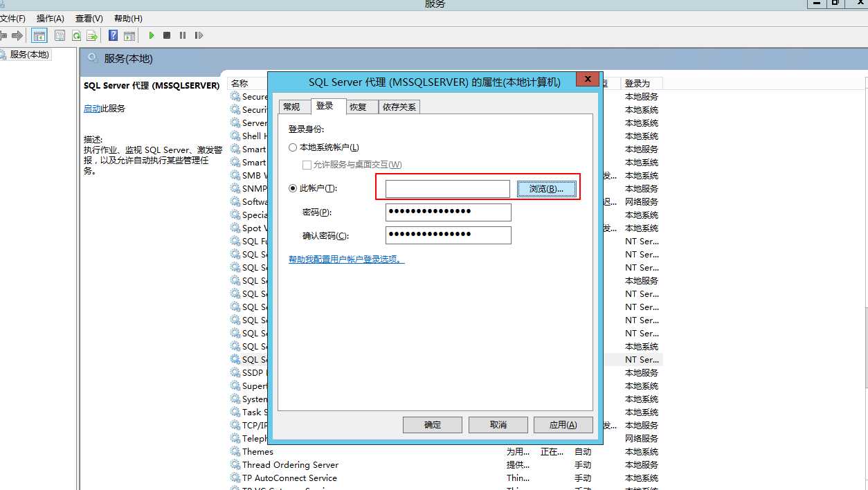This screenshot has width=868, height=490.
Task: Select the gear icon beside Thread Ordering Server
Action: (x=235, y=465)
